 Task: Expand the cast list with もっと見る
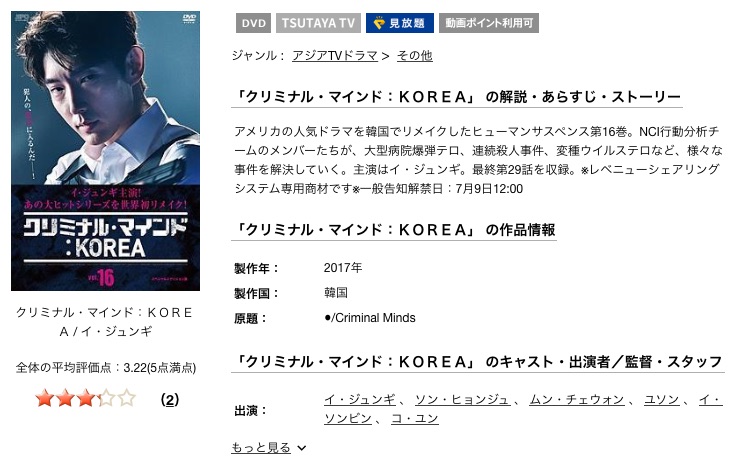pos(261,447)
